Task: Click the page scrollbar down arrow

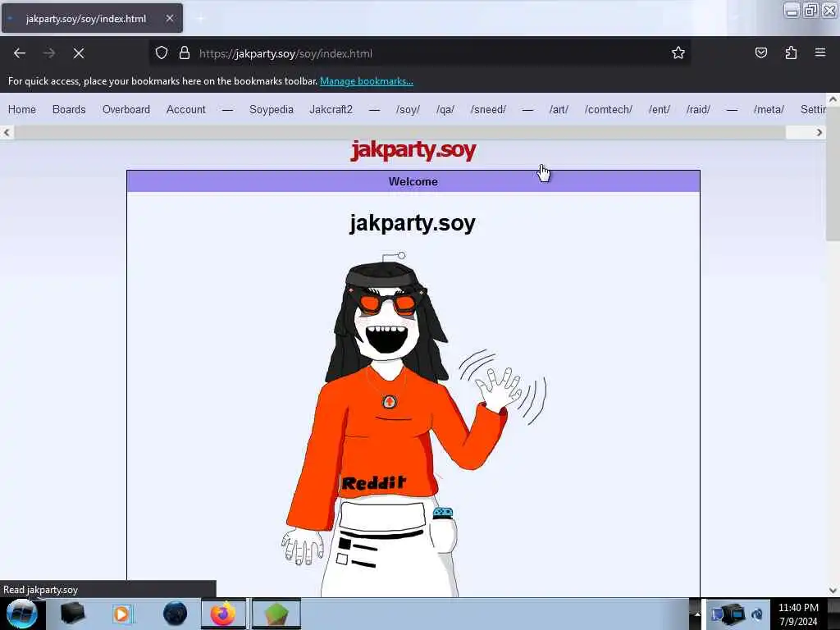Action: coord(833,591)
